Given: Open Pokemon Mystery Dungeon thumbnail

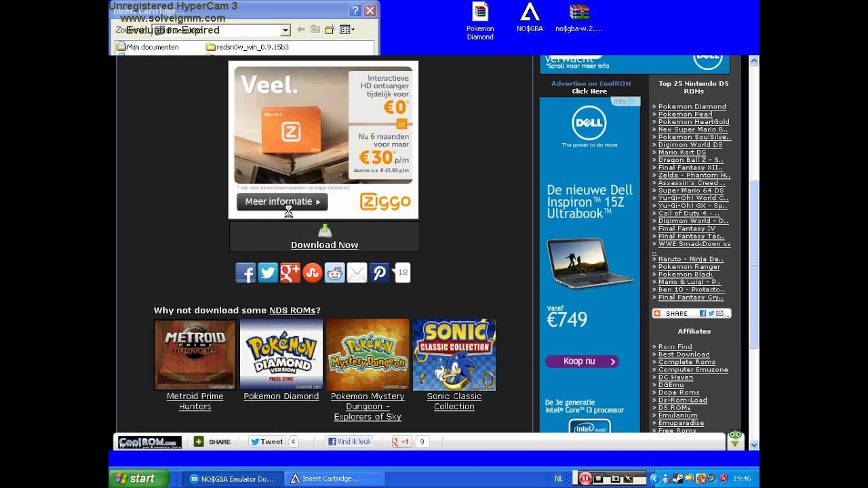Looking at the screenshot, I should (368, 354).
